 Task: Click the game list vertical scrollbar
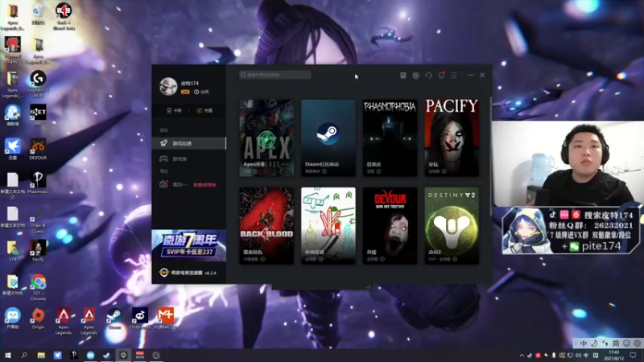click(x=490, y=156)
